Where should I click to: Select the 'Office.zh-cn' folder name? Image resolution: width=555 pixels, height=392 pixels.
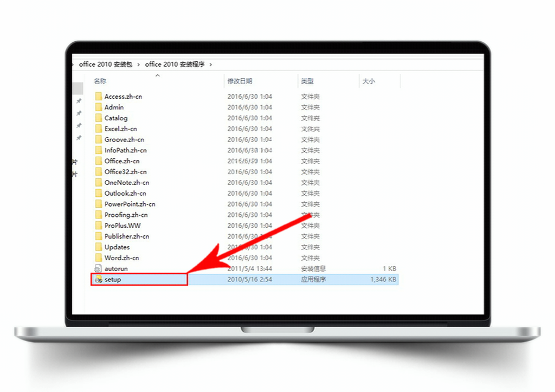(x=122, y=161)
